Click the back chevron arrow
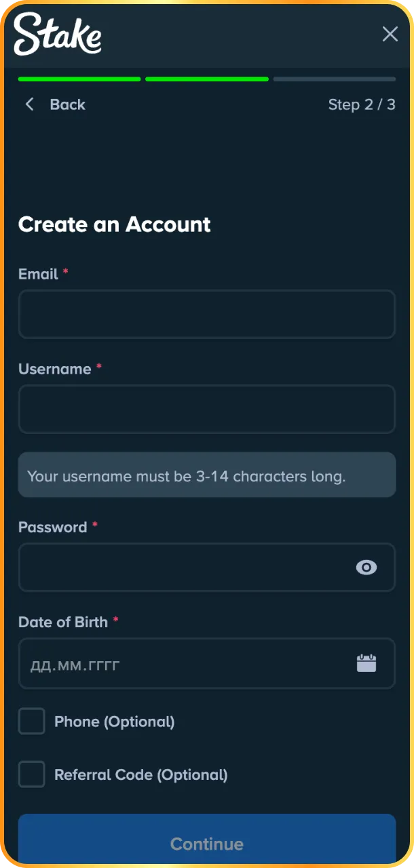414x868 pixels. [29, 104]
